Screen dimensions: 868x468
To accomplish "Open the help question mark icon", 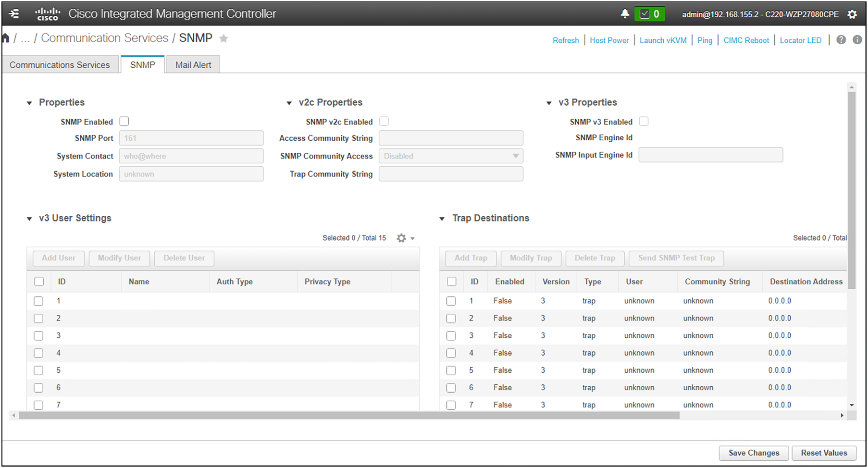I will (841, 40).
